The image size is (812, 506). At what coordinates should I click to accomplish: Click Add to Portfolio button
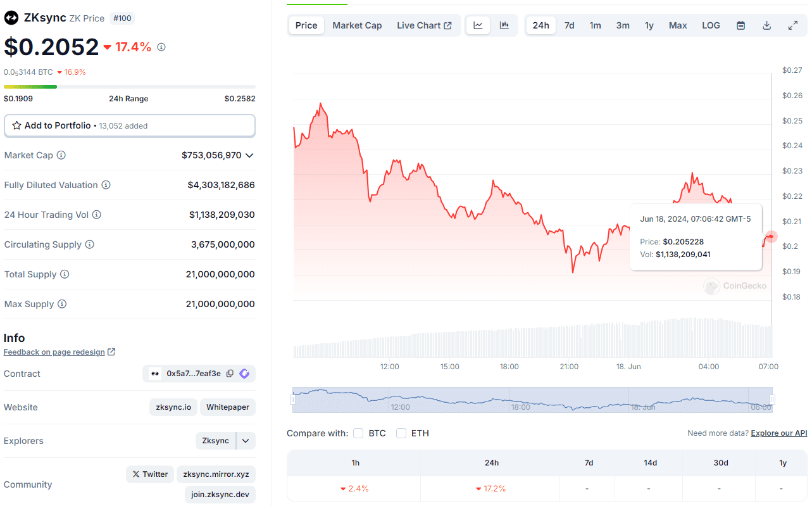(x=130, y=125)
